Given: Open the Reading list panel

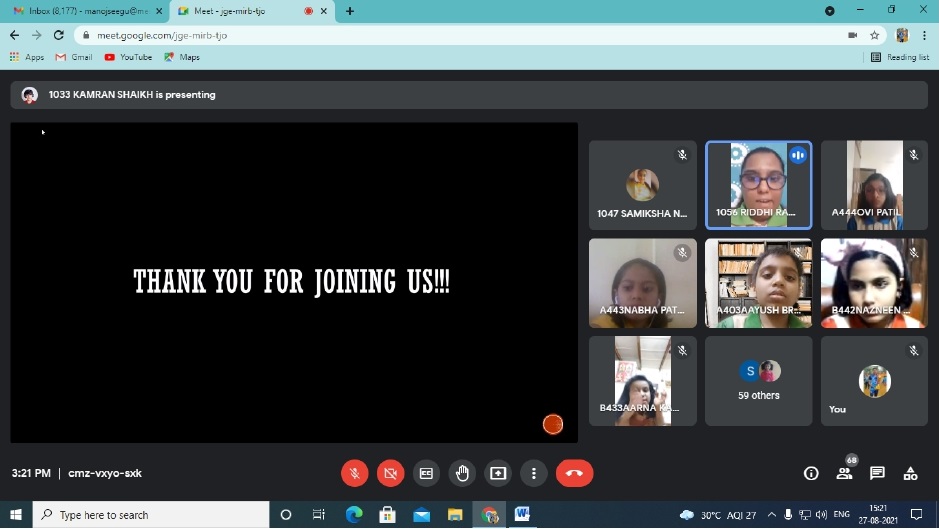Looking at the screenshot, I should [x=900, y=57].
